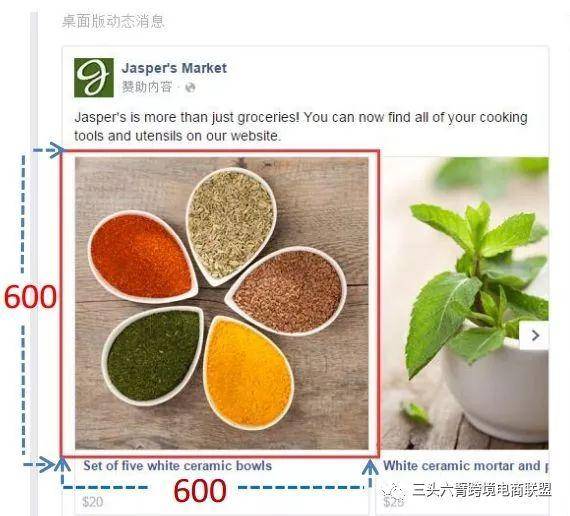Advance the carousel with the right chevron arrow
This screenshot has height=516, width=570.
coord(534,335)
